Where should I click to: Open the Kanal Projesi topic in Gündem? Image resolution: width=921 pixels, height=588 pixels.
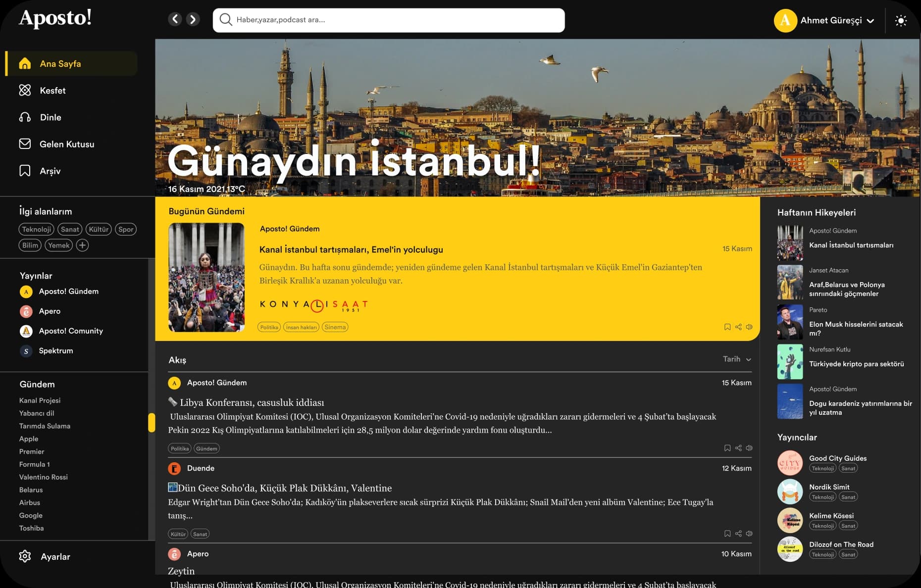pos(40,400)
